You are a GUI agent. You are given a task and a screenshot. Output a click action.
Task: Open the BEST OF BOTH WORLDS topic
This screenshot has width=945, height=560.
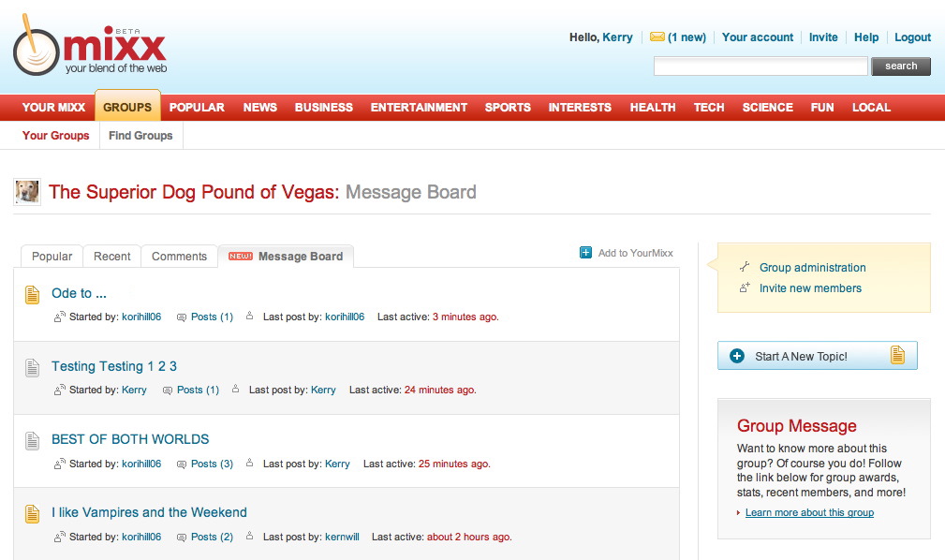[x=130, y=439]
